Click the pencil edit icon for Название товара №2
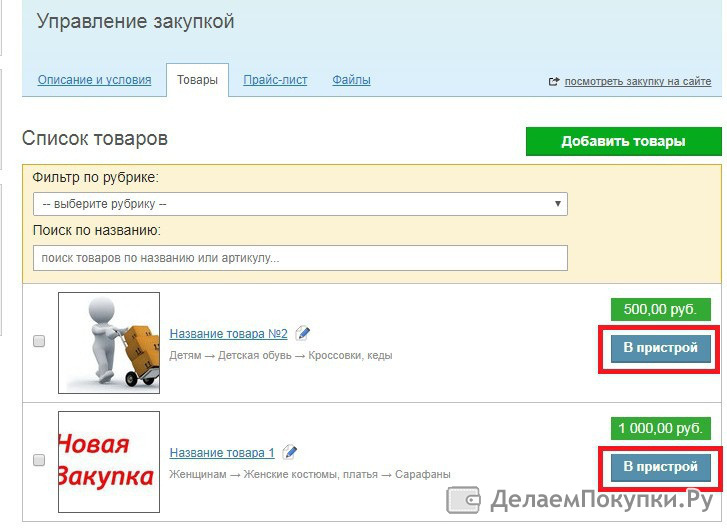The image size is (727, 529). [x=303, y=333]
